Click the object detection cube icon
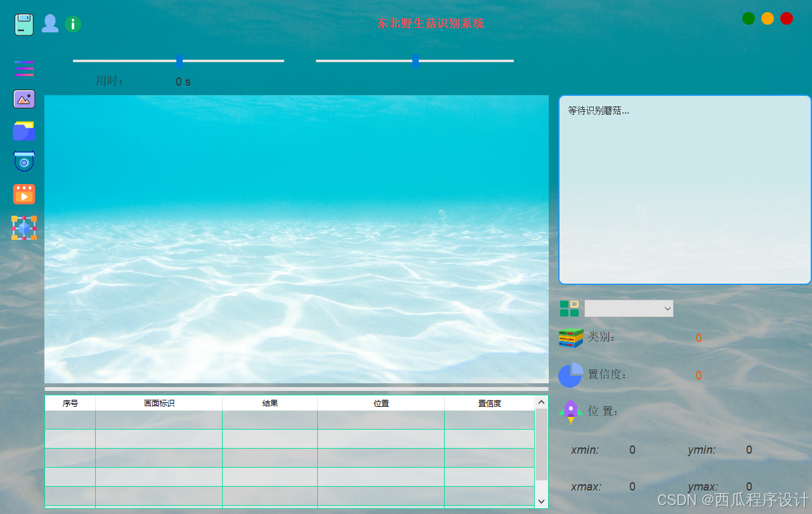Screen dimensions: 812x514 24,227
